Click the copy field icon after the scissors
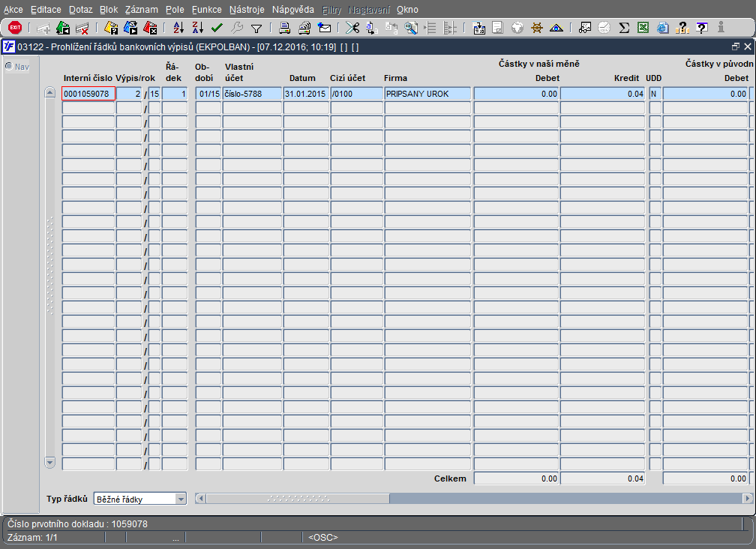This screenshot has height=549, width=756. pos(372,28)
